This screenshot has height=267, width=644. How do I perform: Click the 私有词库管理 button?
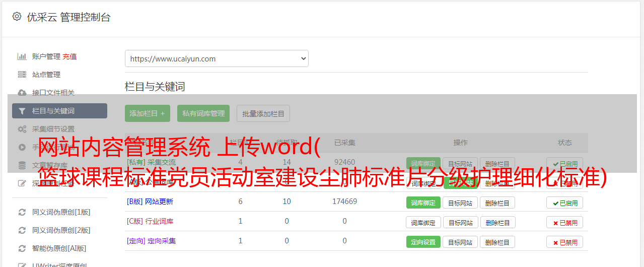203,113
